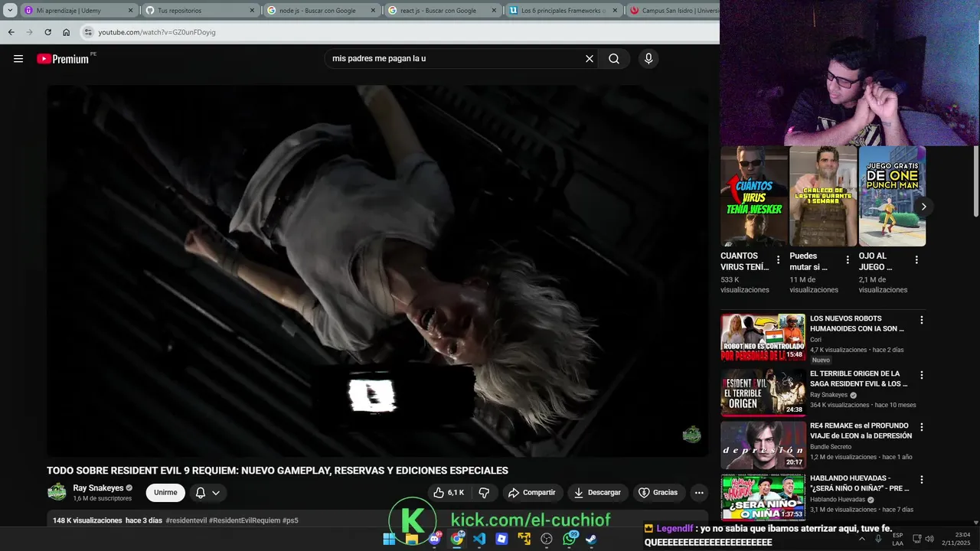Open options for El Terrible Origen video

point(922,375)
